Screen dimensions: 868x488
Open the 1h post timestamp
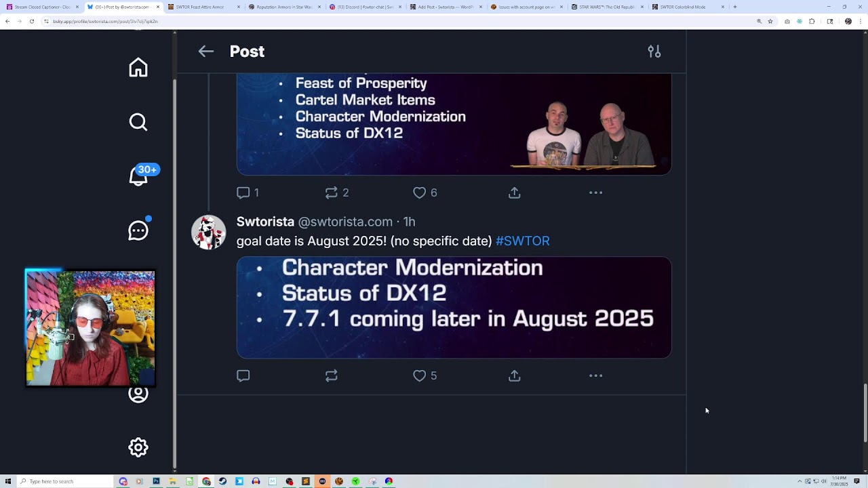pos(409,222)
